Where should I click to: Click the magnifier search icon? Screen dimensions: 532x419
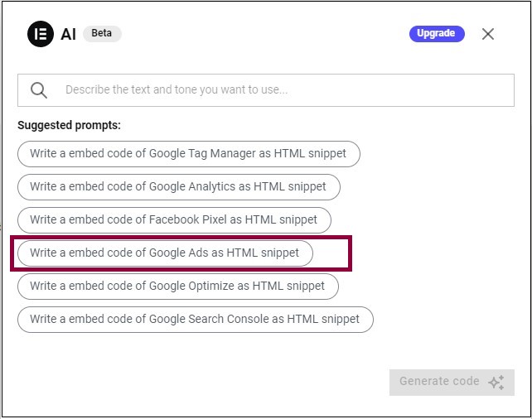(x=39, y=90)
